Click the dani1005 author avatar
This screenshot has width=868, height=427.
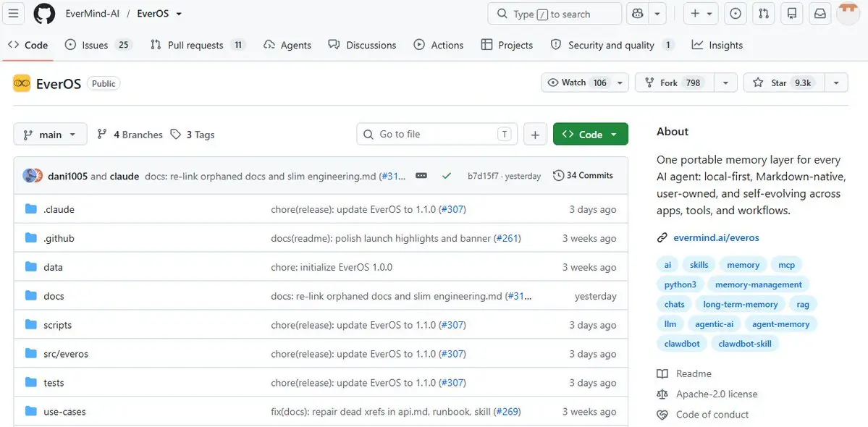coord(29,175)
